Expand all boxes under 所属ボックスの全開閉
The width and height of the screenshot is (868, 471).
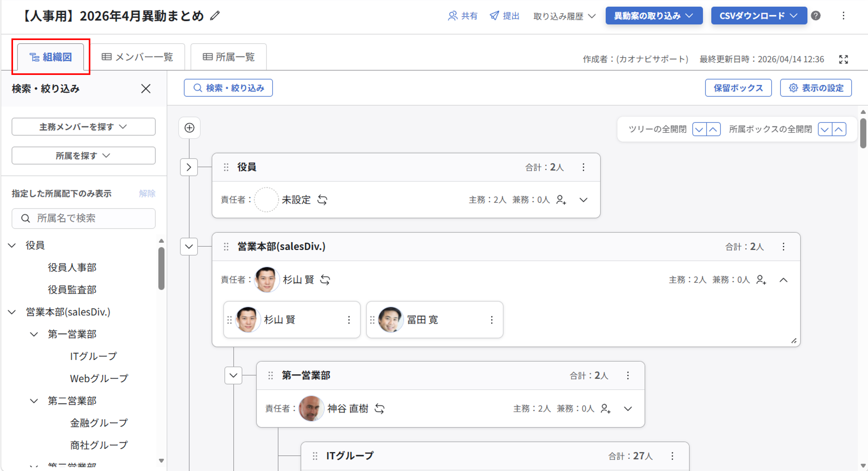click(x=825, y=129)
